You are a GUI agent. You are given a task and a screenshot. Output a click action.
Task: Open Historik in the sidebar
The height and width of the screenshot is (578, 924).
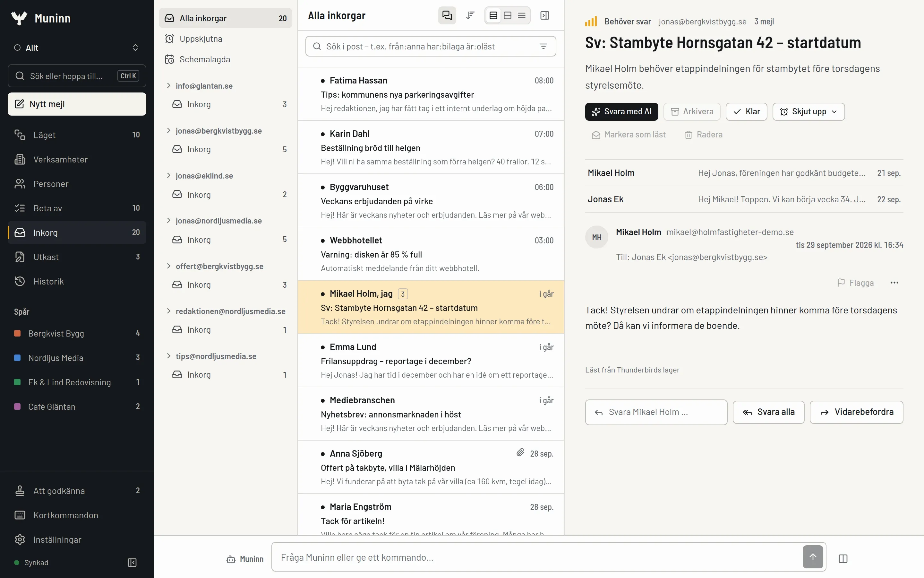[x=77, y=281]
